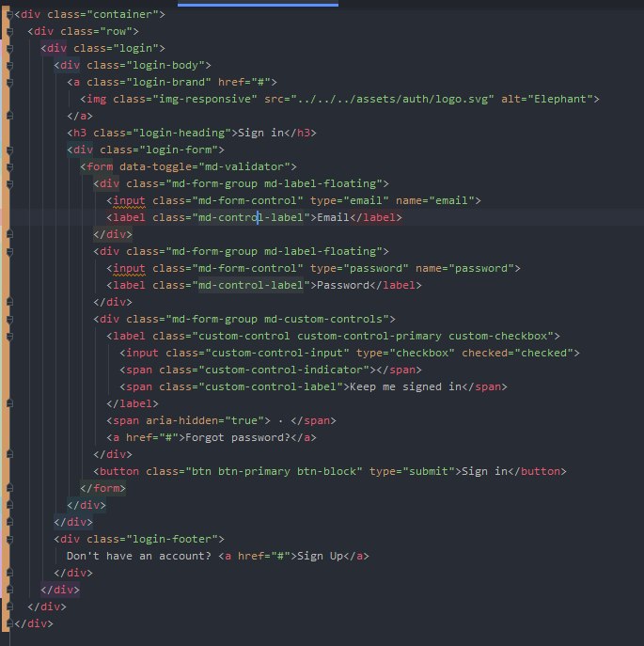Click the fold end marker at closing </label>
Viewport: 644px width, 646px height.
coord(10,403)
